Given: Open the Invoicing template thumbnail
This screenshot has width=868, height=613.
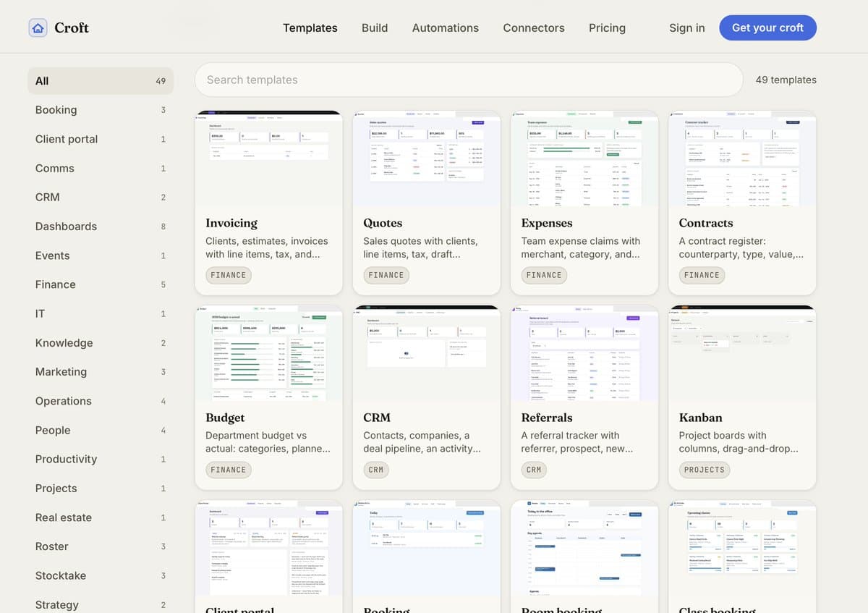Looking at the screenshot, I should [269, 158].
